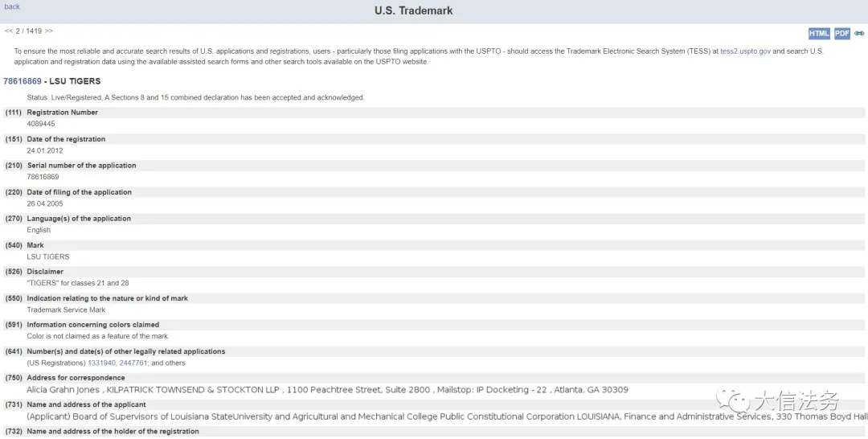Open related registration 2447761

133,363
